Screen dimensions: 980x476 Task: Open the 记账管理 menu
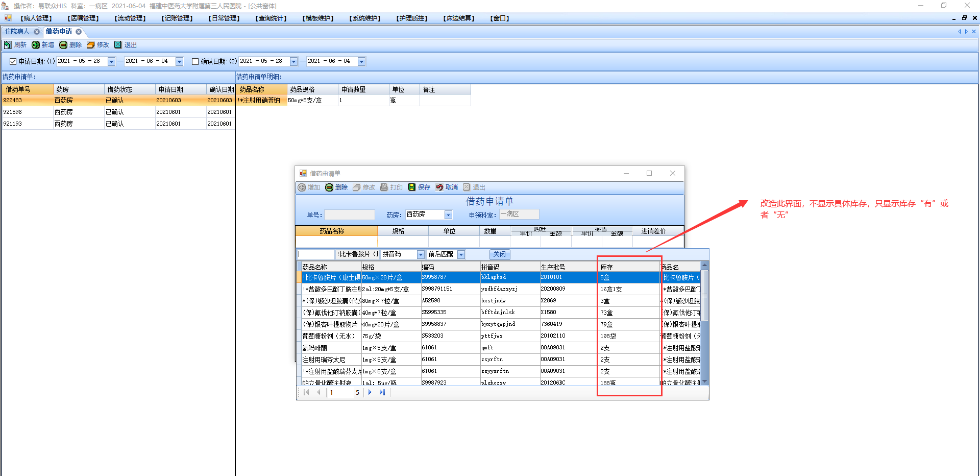pyautogui.click(x=177, y=18)
